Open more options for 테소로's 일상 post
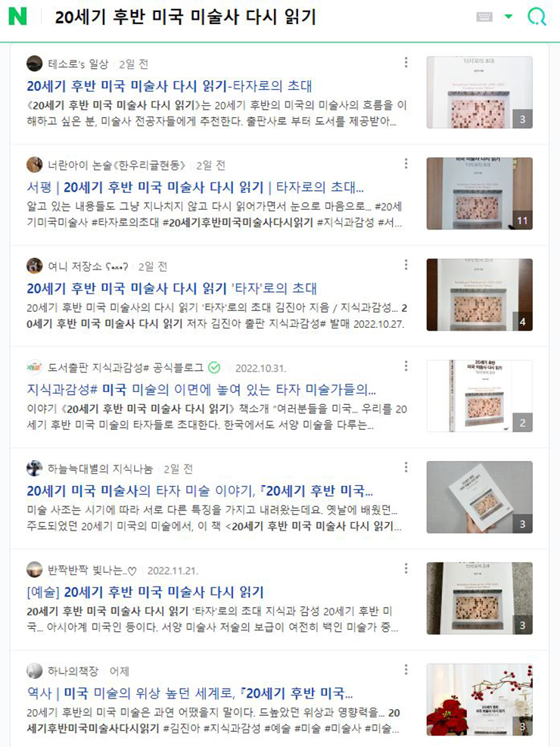Viewport: 560px width, 747px height. coord(406,62)
